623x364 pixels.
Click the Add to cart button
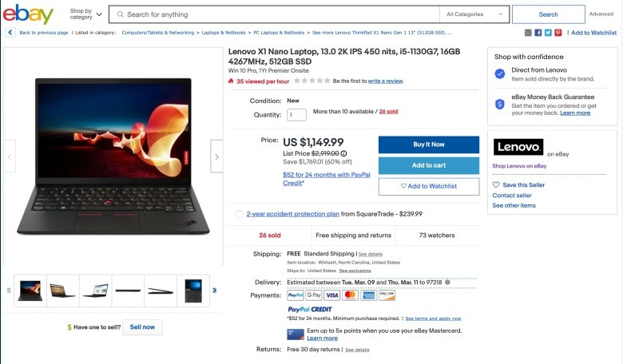click(429, 165)
